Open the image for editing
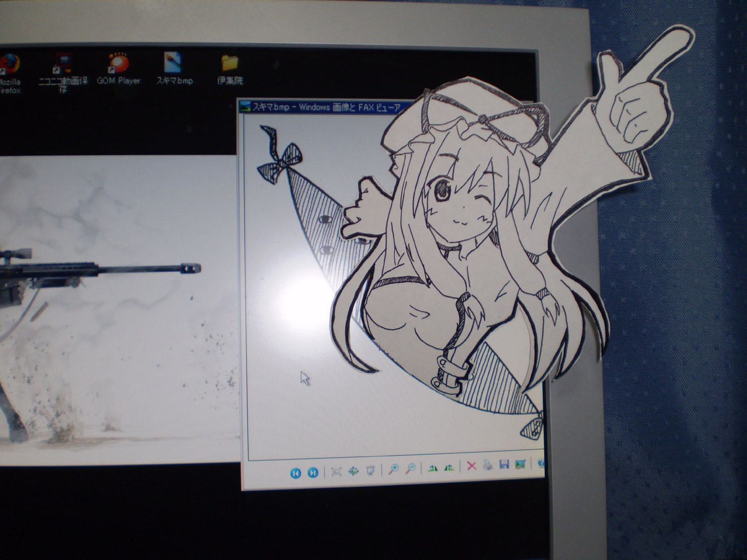 (x=520, y=464)
